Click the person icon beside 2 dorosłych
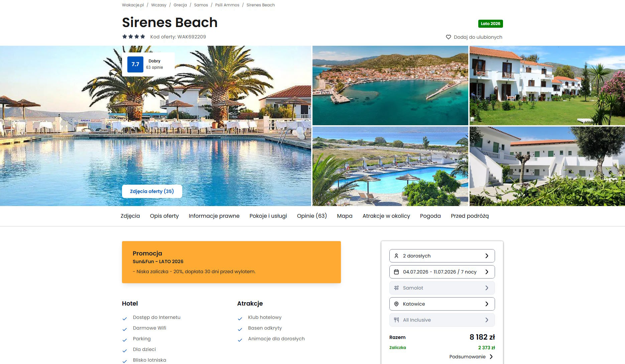Image resolution: width=625 pixels, height=364 pixels. coord(396,256)
